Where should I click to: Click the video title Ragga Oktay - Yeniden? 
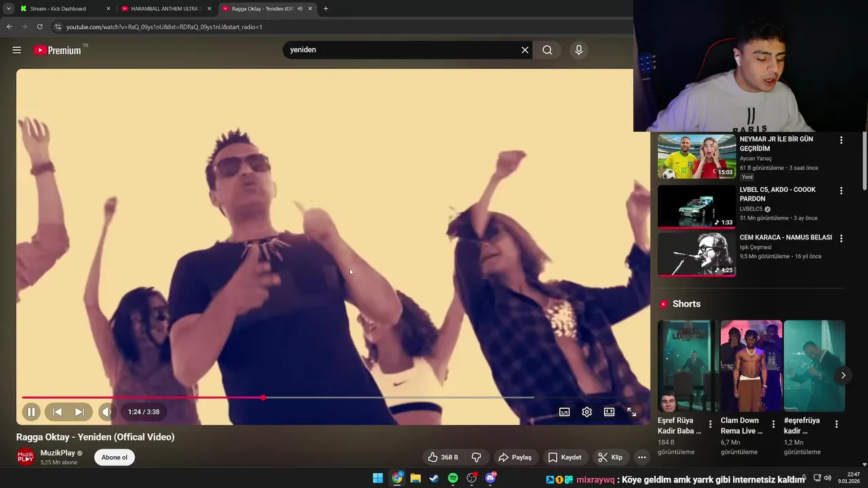click(96, 437)
